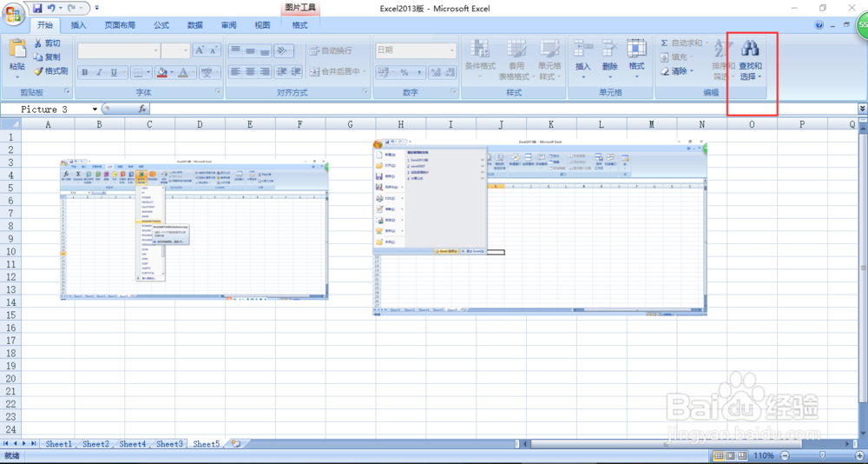Open the font size combo box
This screenshot has width=868, height=464.
click(x=175, y=50)
